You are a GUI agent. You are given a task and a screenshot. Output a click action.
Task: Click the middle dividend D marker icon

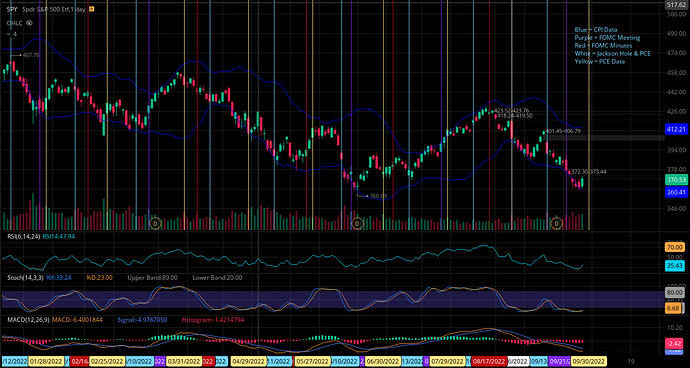(357, 223)
